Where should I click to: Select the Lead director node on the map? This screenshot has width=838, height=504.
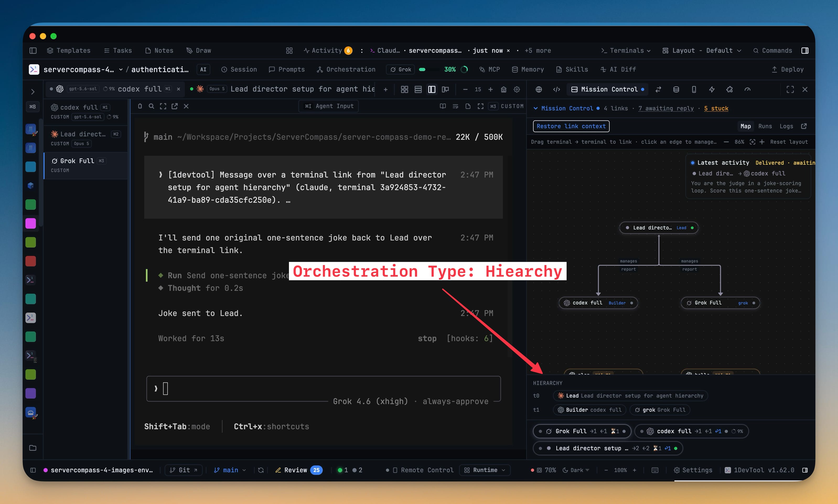[659, 228]
